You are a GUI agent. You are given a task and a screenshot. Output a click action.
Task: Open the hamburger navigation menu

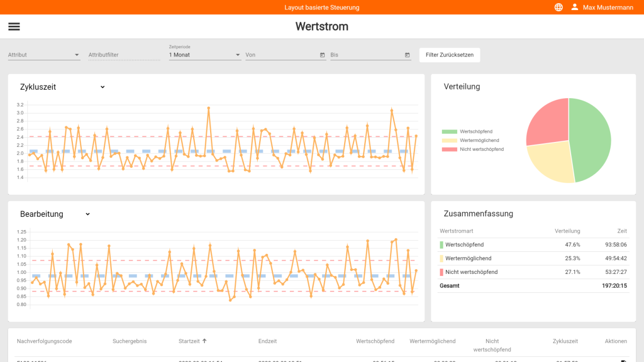click(x=14, y=26)
